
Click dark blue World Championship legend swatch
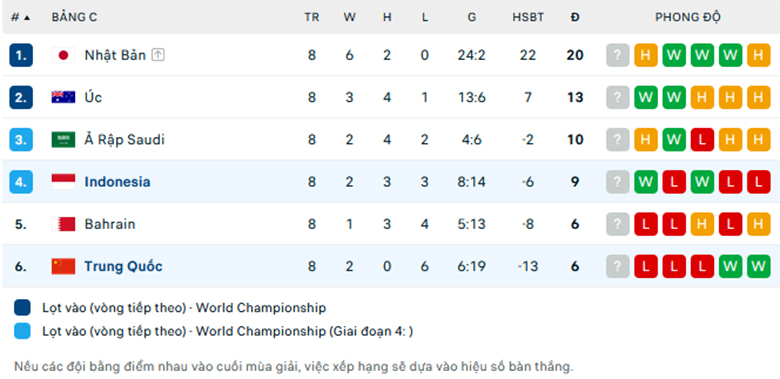click(22, 308)
